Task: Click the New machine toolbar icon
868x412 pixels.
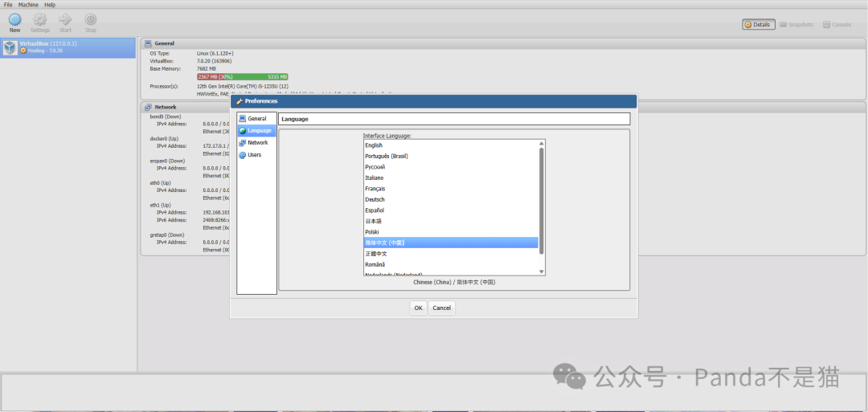Action: coord(15,20)
